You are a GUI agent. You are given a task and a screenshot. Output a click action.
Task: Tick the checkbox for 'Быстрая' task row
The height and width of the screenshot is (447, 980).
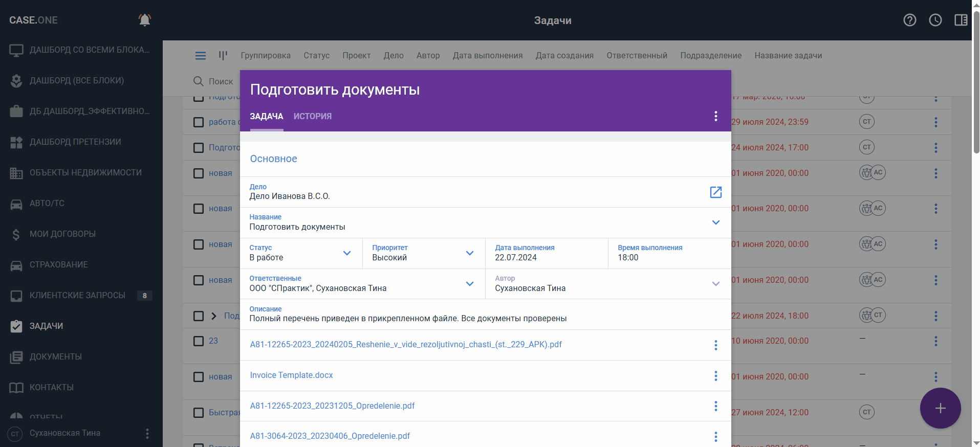click(x=199, y=413)
